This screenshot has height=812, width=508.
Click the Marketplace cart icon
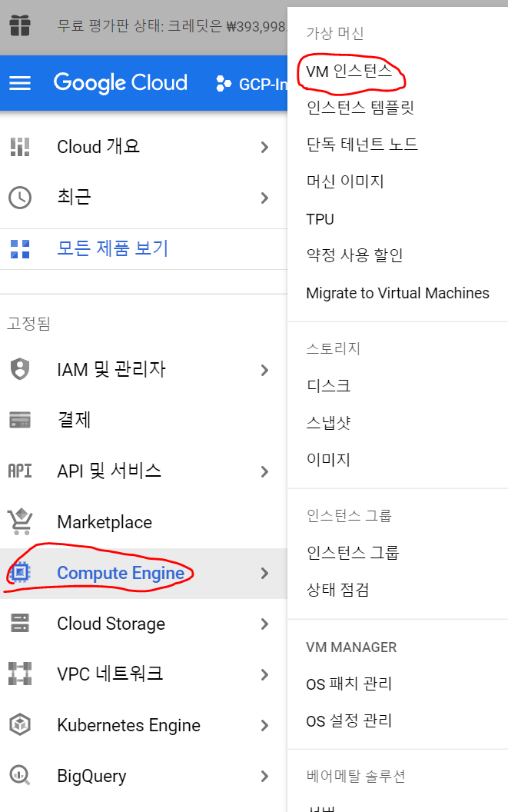click(20, 521)
